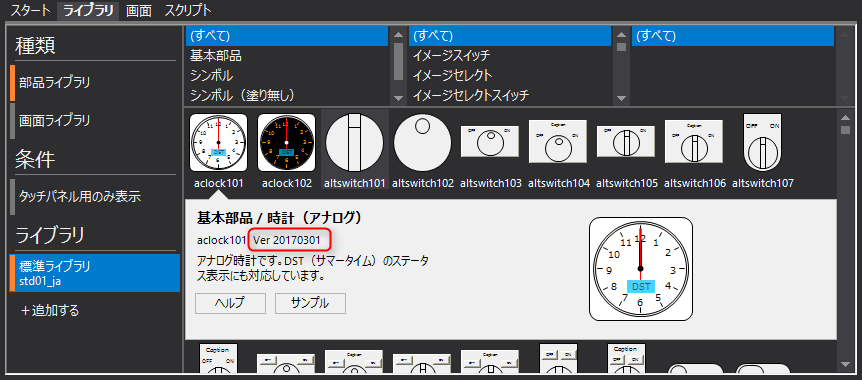Select the aclock102 black clock part
The height and width of the screenshot is (380, 862).
click(286, 142)
